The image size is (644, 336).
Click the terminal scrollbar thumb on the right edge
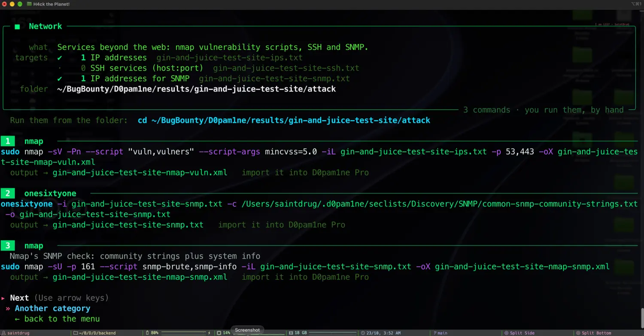tap(642, 318)
